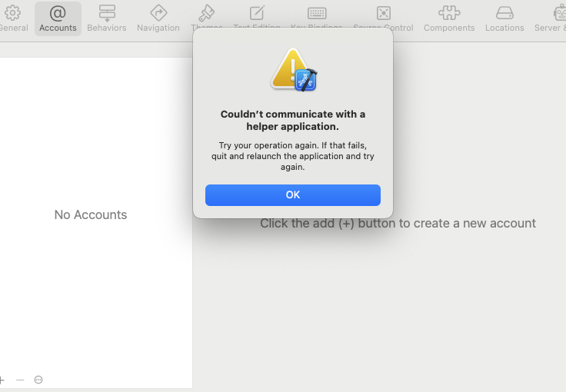Click the add (+) account button

coord(2,380)
